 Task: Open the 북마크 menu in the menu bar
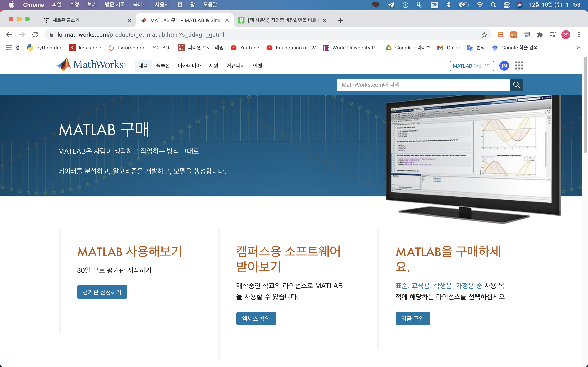pos(140,5)
